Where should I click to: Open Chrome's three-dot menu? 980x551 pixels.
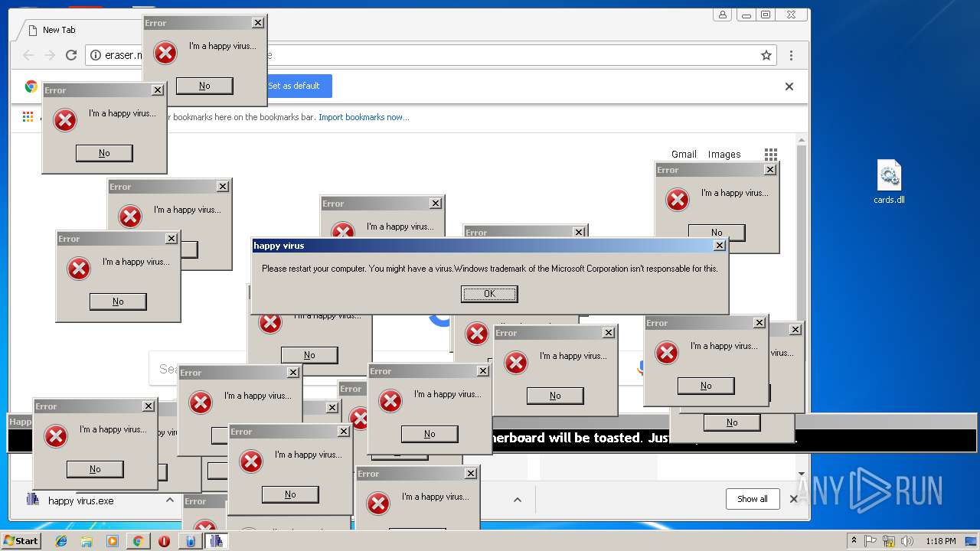click(x=791, y=55)
